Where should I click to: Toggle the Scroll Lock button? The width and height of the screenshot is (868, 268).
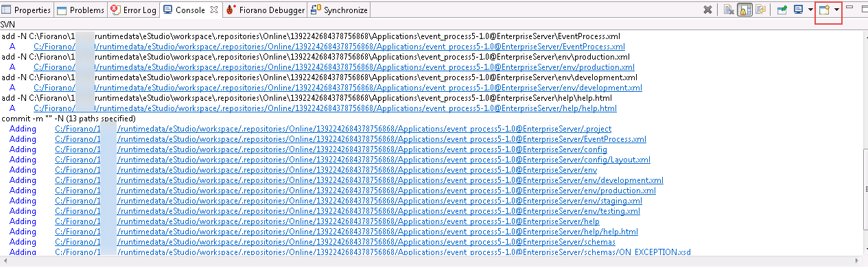tap(744, 10)
